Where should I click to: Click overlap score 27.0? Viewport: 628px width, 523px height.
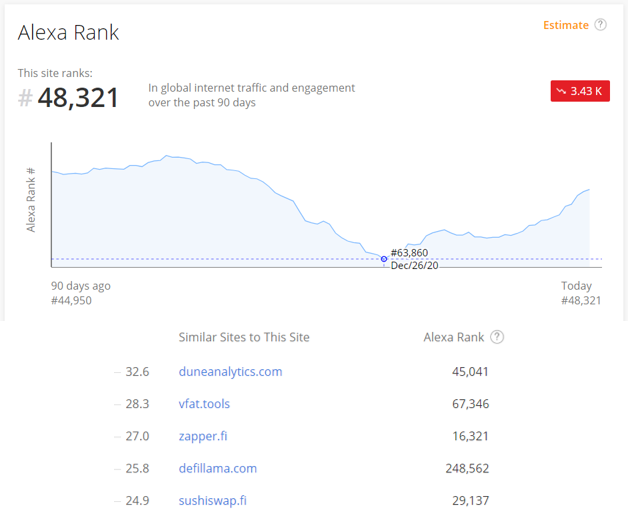tap(137, 436)
